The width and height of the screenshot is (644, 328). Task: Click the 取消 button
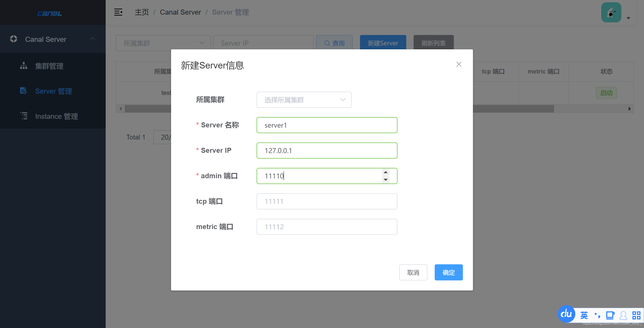pos(413,272)
